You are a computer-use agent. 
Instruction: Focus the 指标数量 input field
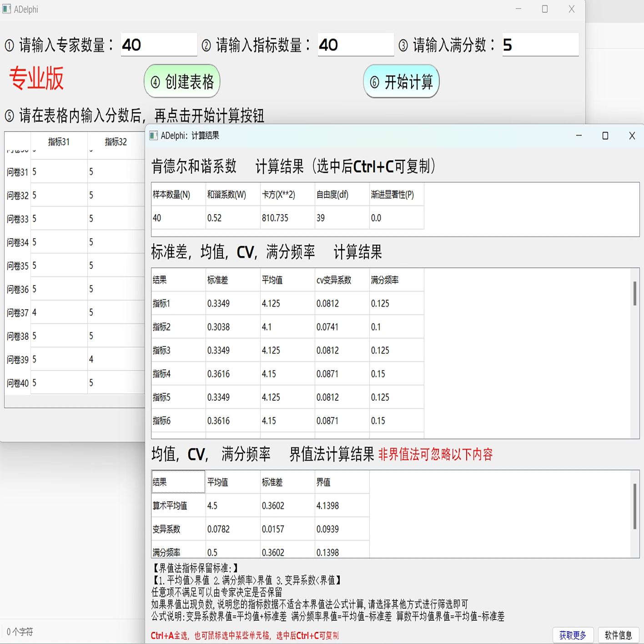[356, 45]
